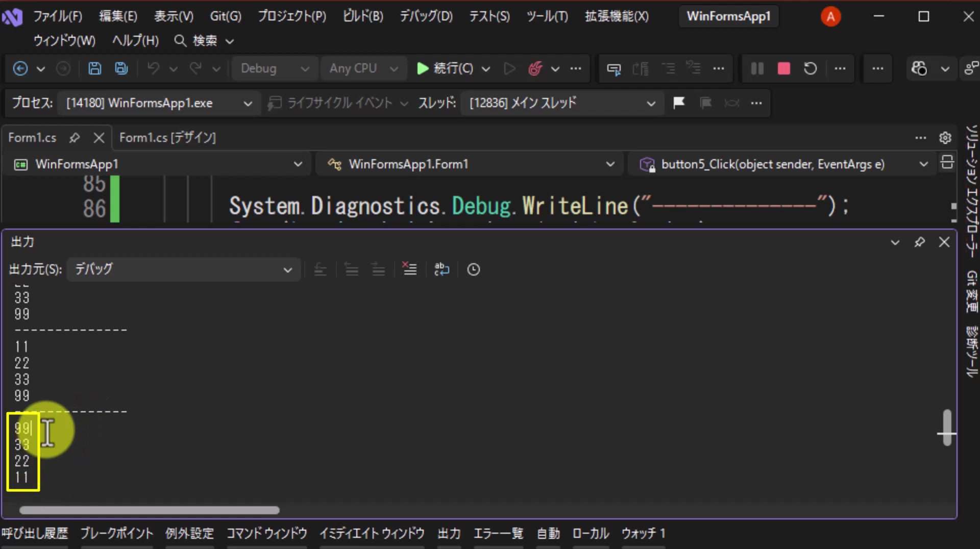Open the editor settings gear
Viewport: 980px width, 549px height.
pos(945,138)
